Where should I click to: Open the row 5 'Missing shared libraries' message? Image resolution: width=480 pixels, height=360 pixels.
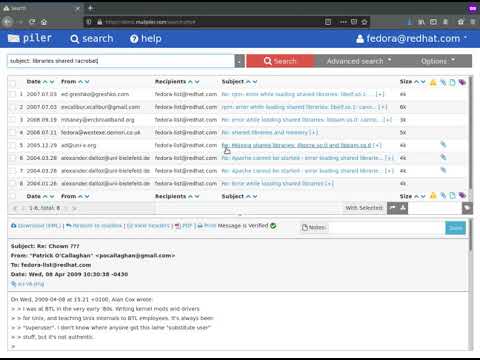point(296,145)
